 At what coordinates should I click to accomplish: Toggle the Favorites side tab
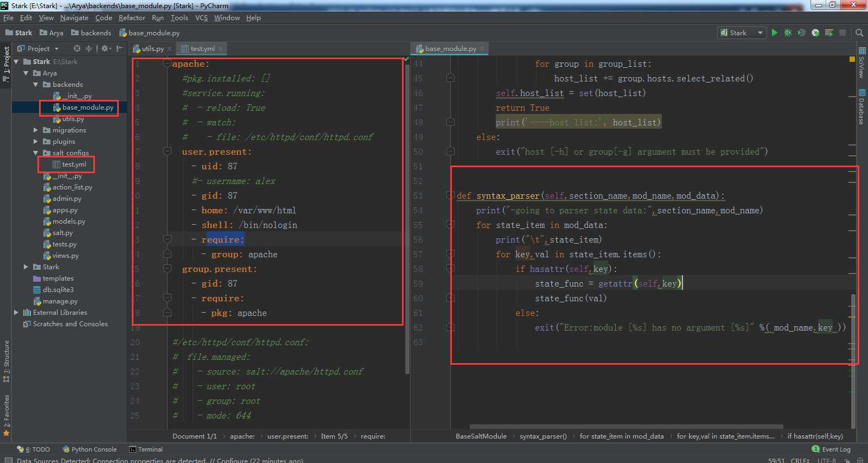(6, 415)
